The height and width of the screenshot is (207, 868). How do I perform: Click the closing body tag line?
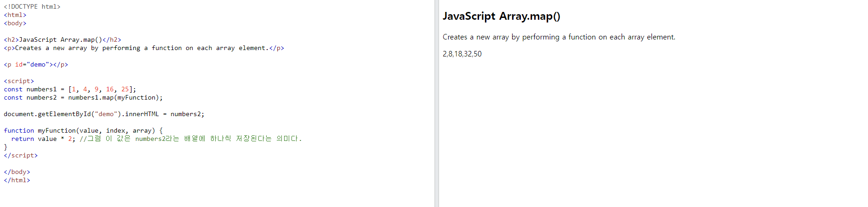[x=17, y=172]
